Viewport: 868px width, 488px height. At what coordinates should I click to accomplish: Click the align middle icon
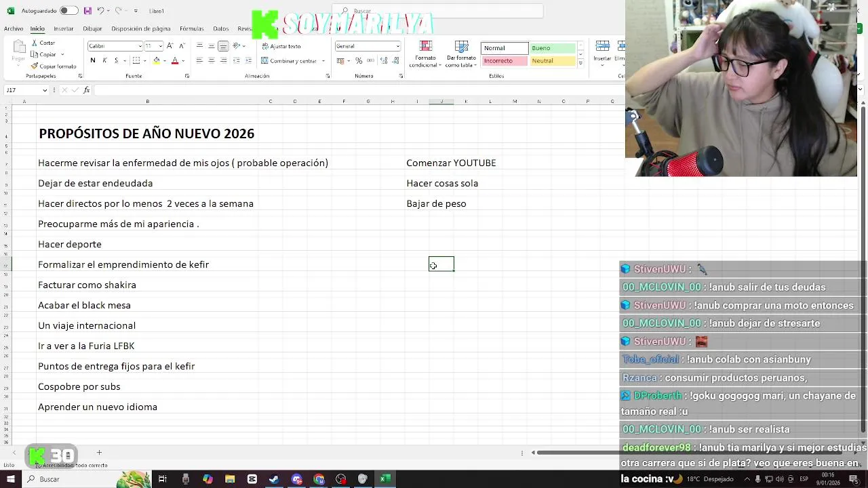[x=211, y=45]
